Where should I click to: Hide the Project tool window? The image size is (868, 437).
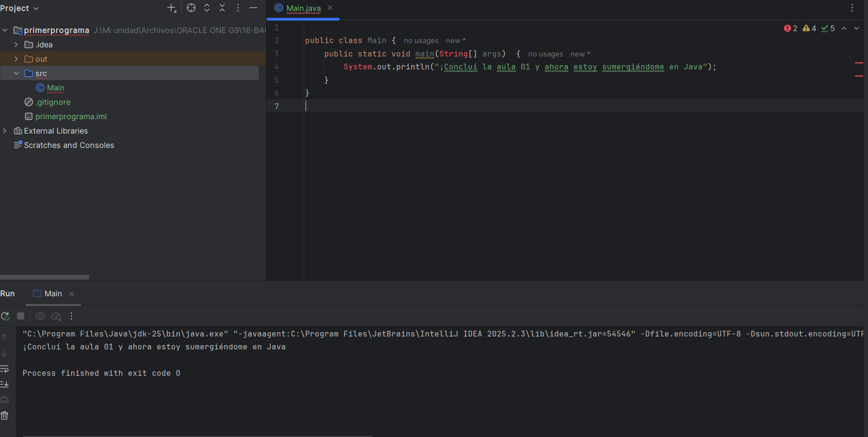pyautogui.click(x=253, y=8)
